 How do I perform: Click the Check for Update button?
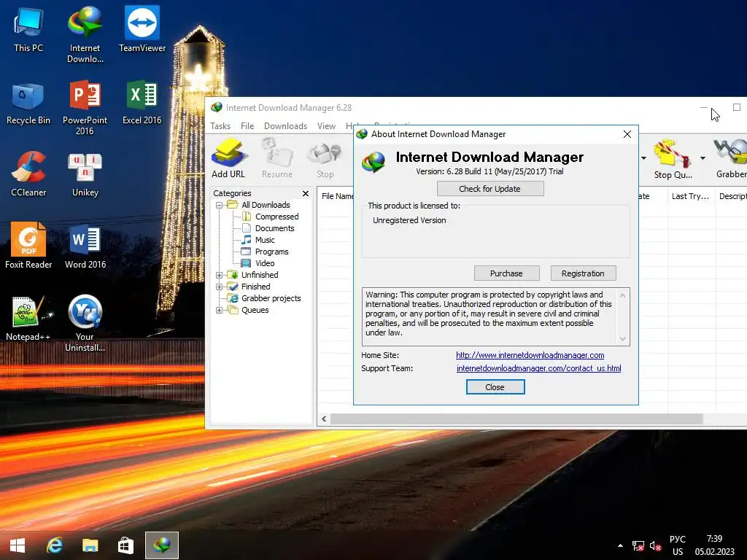click(x=489, y=189)
